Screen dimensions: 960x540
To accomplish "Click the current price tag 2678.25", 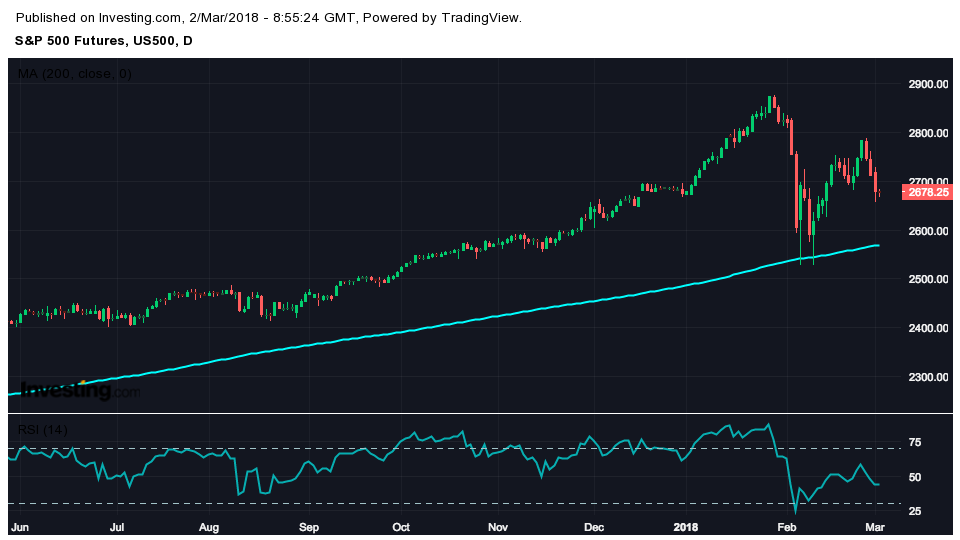I will tap(928, 192).
